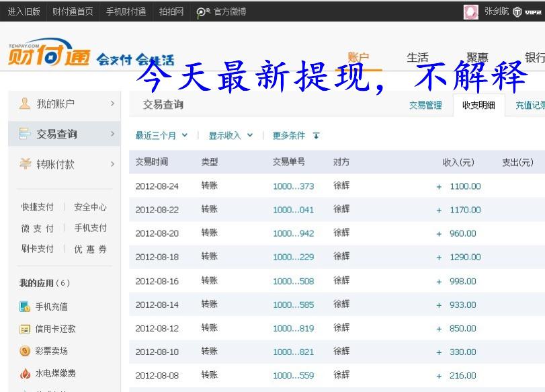Open the 彩票卖场 lottery icon
The height and width of the screenshot is (392, 545).
pyautogui.click(x=25, y=351)
